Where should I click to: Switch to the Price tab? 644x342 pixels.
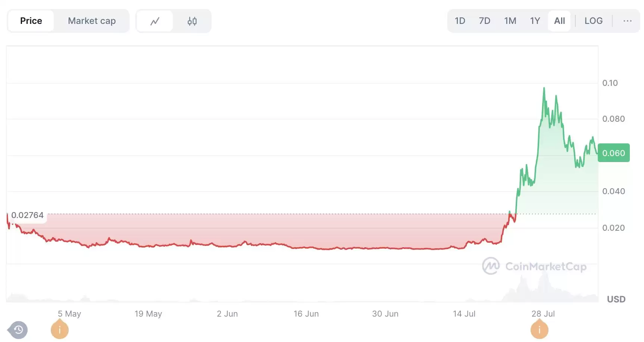(x=31, y=21)
